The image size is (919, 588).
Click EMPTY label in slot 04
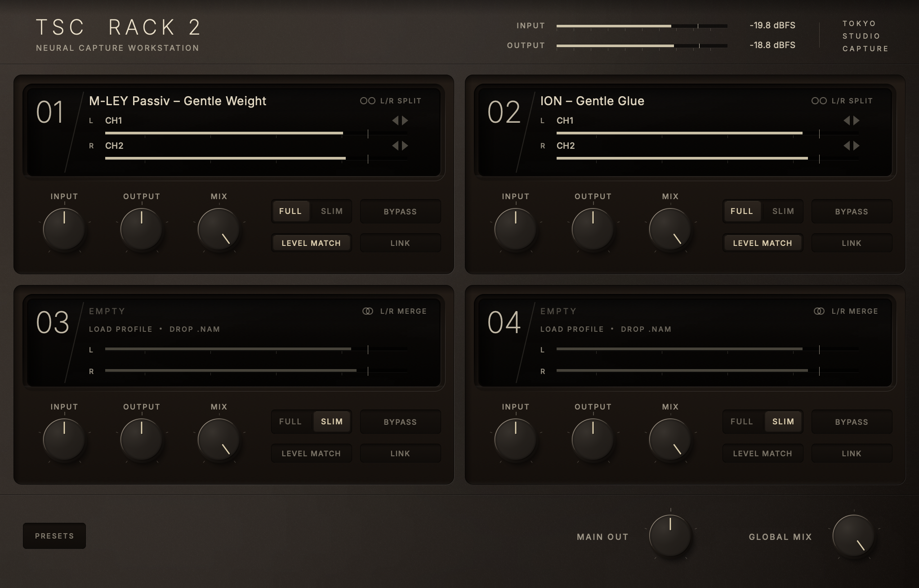pyautogui.click(x=558, y=311)
